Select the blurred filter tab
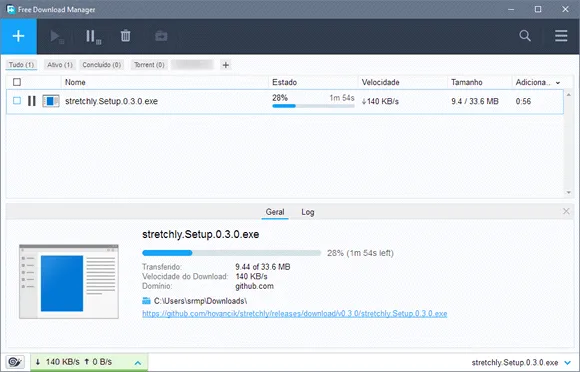The height and width of the screenshot is (372, 580). (192, 65)
